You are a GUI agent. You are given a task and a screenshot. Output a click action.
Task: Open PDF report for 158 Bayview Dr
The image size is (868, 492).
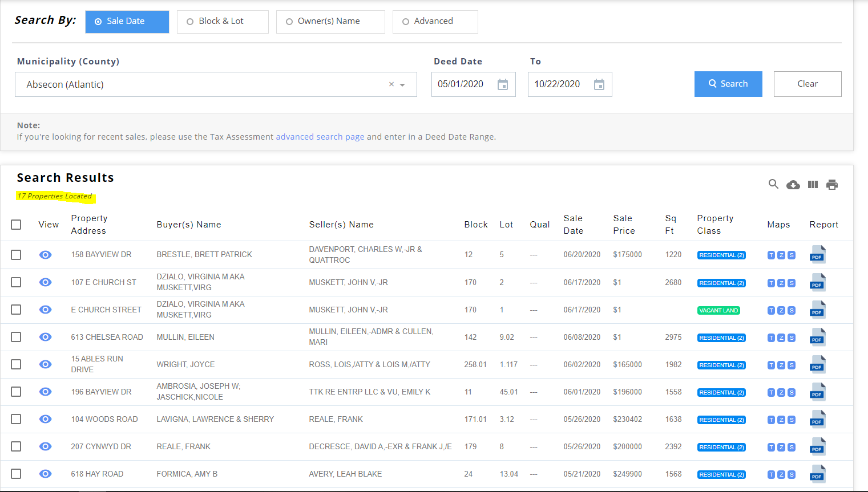[x=817, y=254]
